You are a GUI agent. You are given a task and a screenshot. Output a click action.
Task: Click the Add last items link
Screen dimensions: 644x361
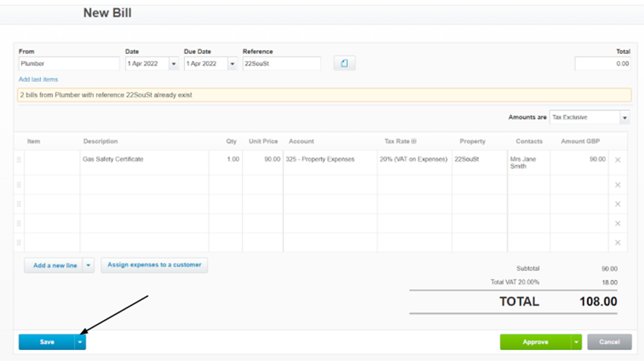pos(38,79)
